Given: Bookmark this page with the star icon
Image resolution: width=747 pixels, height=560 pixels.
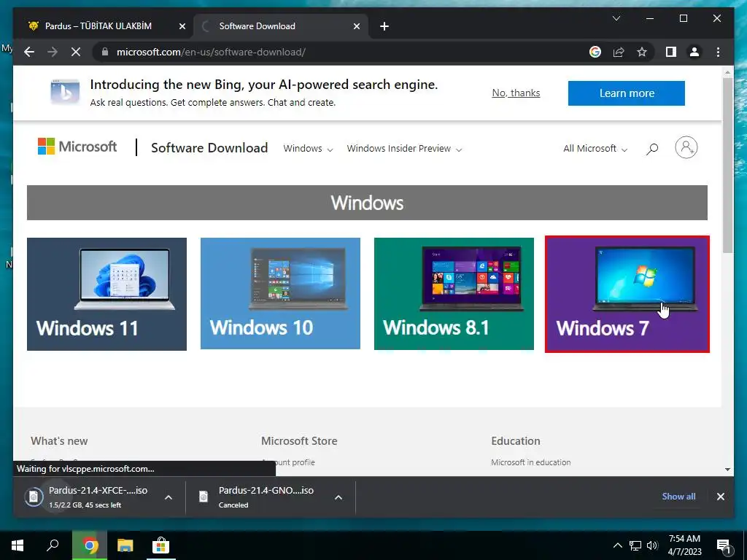Looking at the screenshot, I should (642, 52).
